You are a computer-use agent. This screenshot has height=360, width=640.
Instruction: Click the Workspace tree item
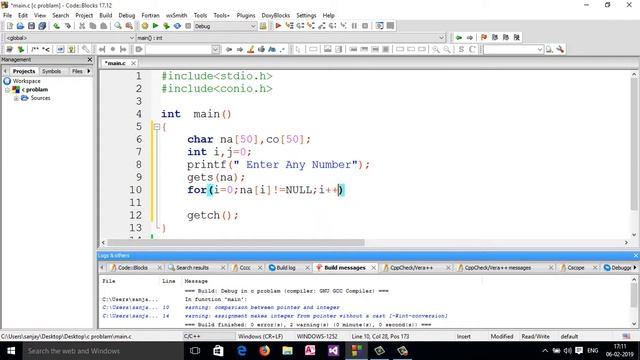click(x=26, y=81)
